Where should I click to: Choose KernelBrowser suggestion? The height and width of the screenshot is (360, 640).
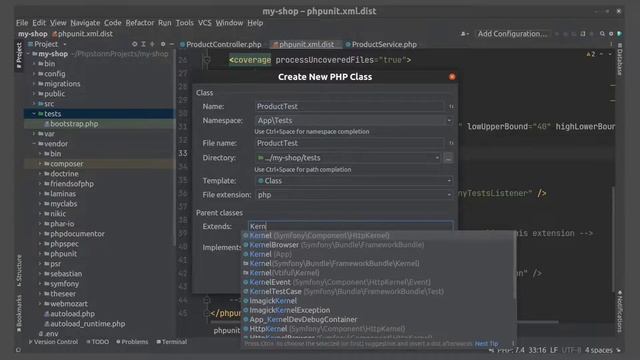[x=378, y=245]
